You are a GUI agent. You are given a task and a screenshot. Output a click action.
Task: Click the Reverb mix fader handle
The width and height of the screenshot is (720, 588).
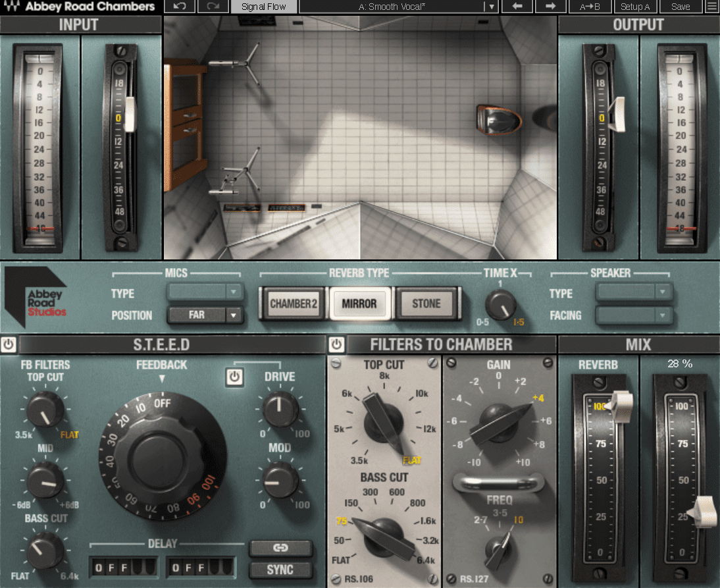621,406
